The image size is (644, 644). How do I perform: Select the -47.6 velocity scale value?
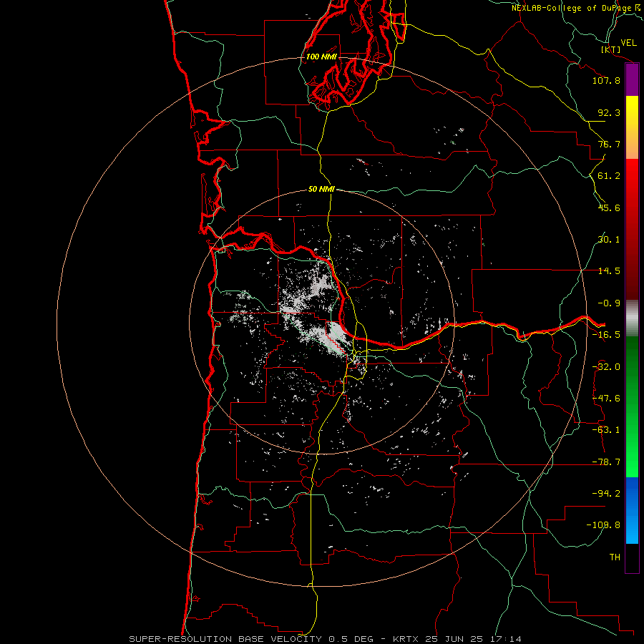[606, 399]
